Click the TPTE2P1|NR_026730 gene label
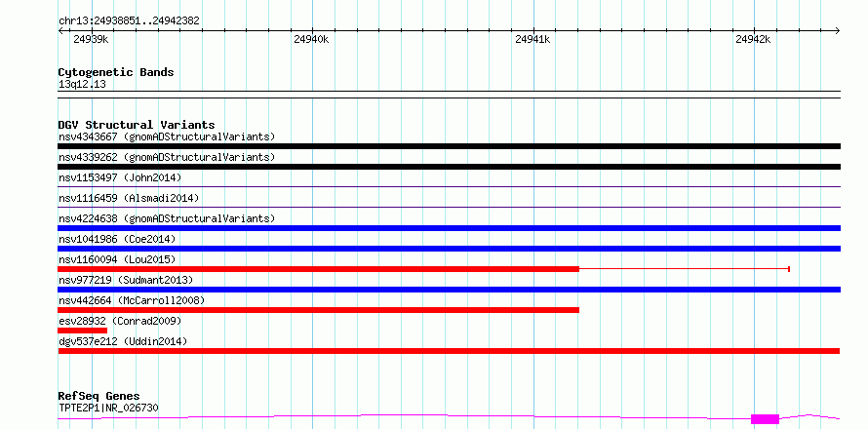This screenshot has width=868, height=429. click(108, 408)
